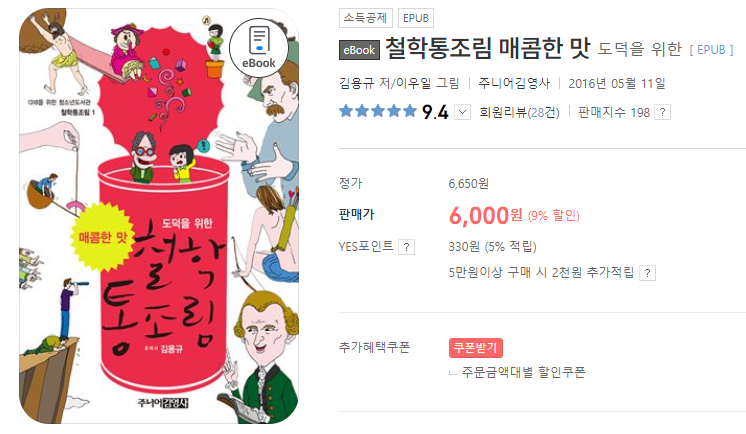746x434 pixels.
Task: Open the 추가적립 help question mark
Action: pyautogui.click(x=647, y=273)
